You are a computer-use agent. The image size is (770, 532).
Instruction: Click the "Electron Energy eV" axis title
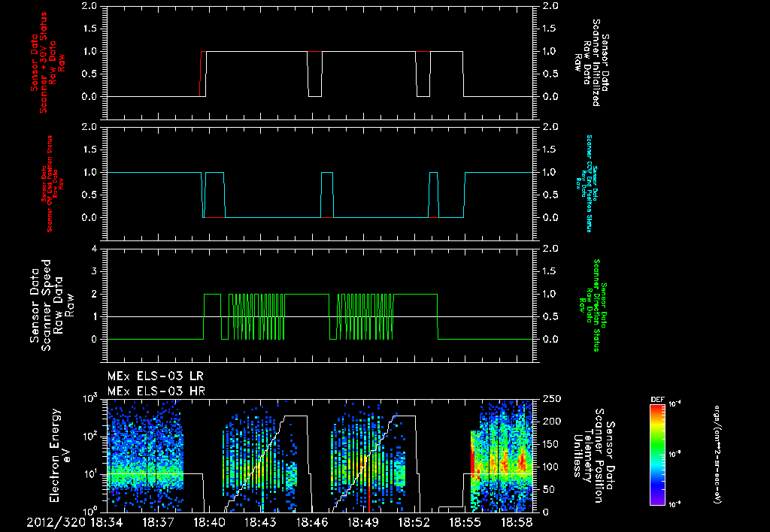tap(60, 455)
